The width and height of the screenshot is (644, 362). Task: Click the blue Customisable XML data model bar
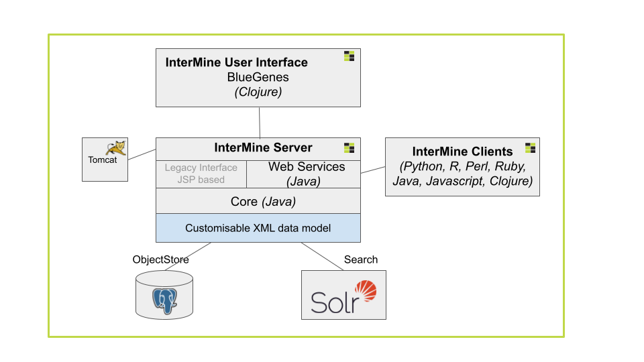pyautogui.click(x=258, y=228)
